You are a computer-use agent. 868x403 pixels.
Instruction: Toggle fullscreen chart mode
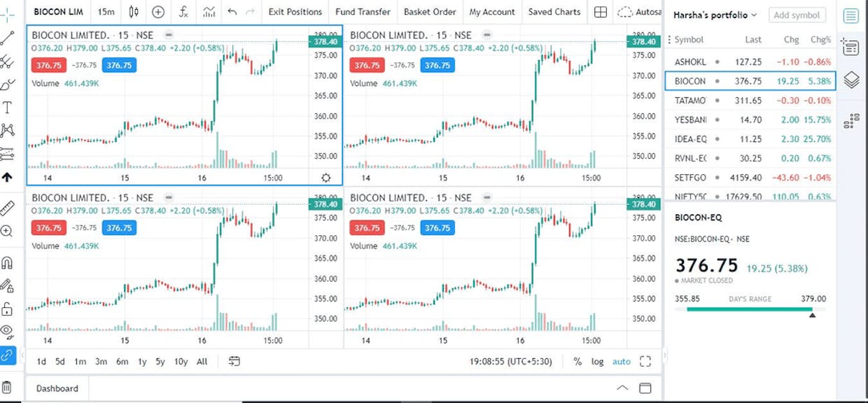pos(645,361)
